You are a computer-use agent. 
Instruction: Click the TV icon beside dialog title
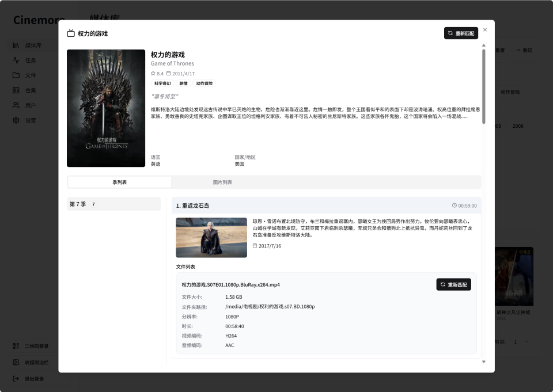click(x=71, y=33)
